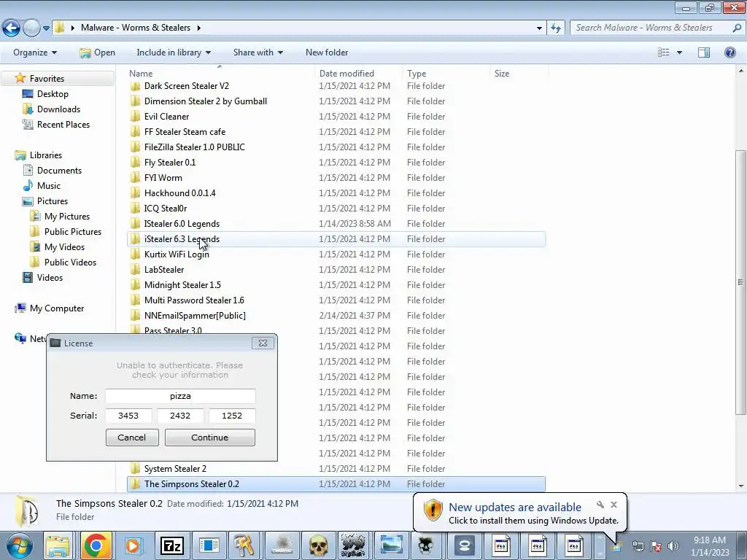This screenshot has width=747, height=560.
Task: Open the Dark Screen Stealer V2 folder icon
Action: pos(135,86)
